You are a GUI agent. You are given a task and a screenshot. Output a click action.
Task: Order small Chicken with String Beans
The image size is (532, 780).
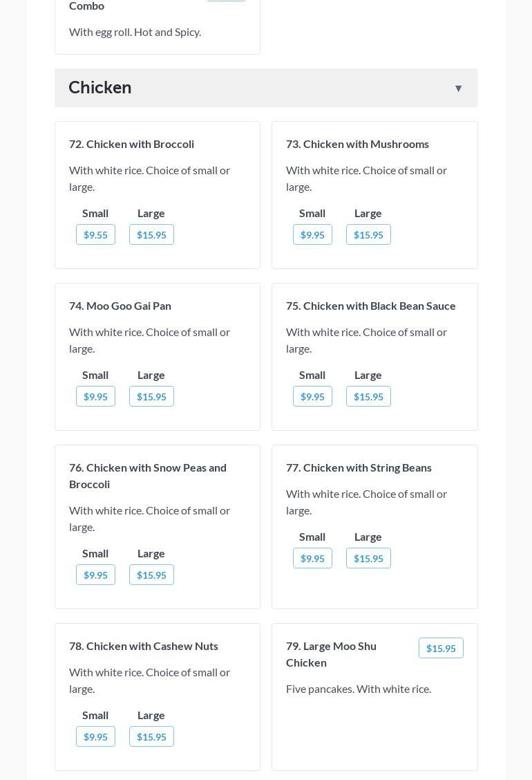point(312,558)
